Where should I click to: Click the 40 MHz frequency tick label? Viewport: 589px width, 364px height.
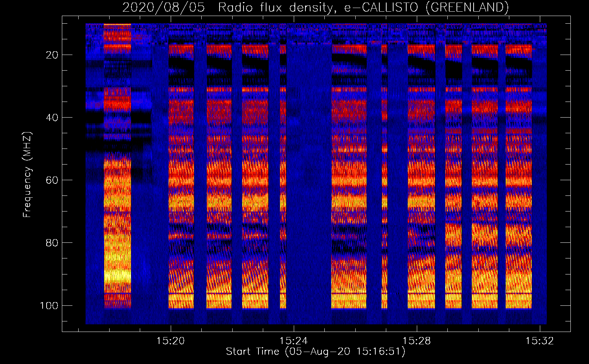click(52, 118)
